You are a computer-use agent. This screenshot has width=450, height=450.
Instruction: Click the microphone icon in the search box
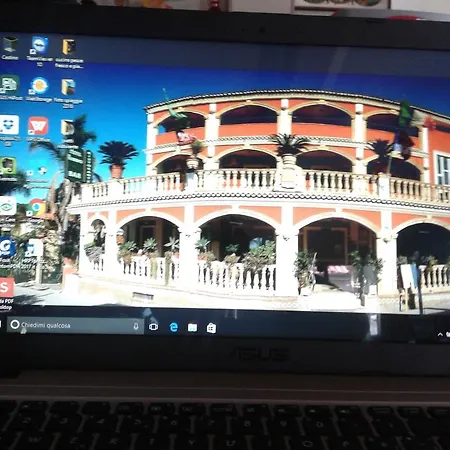point(136,326)
